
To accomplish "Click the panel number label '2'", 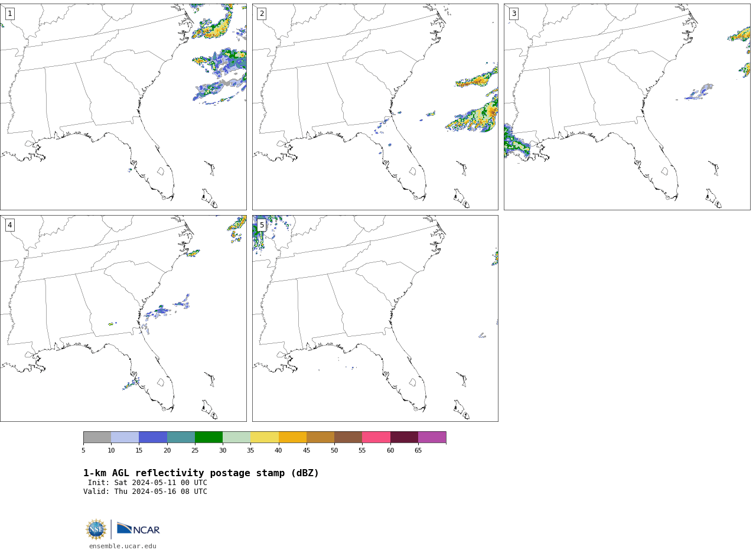I will [262, 14].
